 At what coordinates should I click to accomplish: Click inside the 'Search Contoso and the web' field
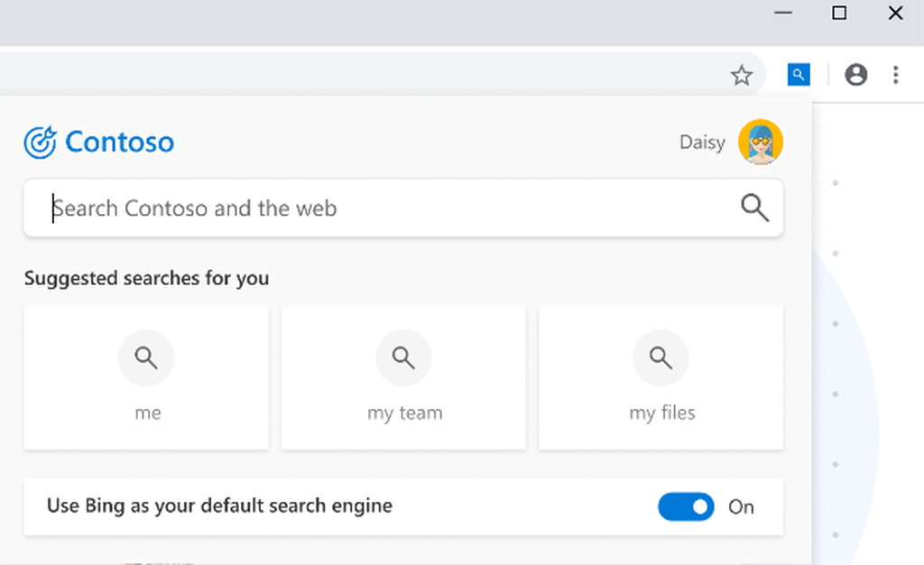coord(361,208)
